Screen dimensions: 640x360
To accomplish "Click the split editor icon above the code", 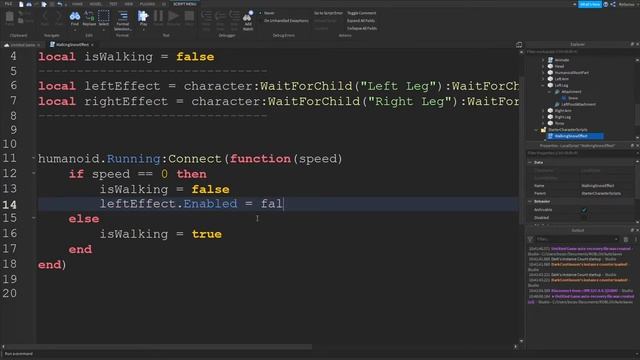I will point(519,44).
